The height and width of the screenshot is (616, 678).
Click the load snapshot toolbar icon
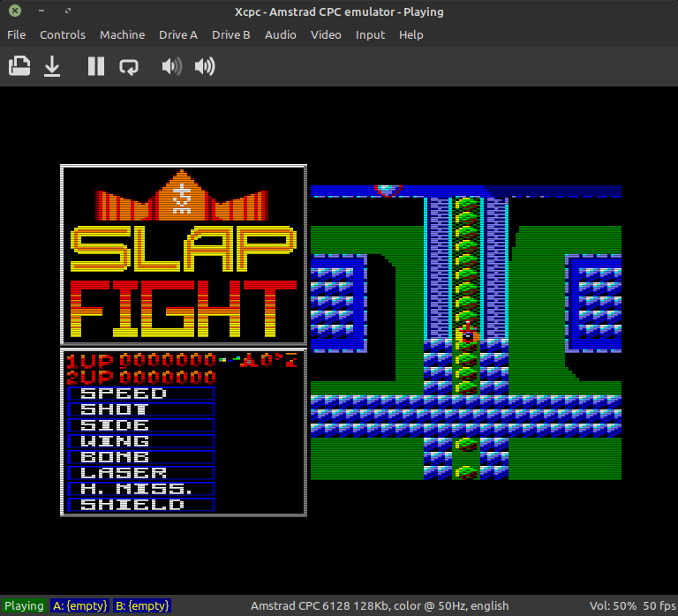pyautogui.click(x=19, y=66)
